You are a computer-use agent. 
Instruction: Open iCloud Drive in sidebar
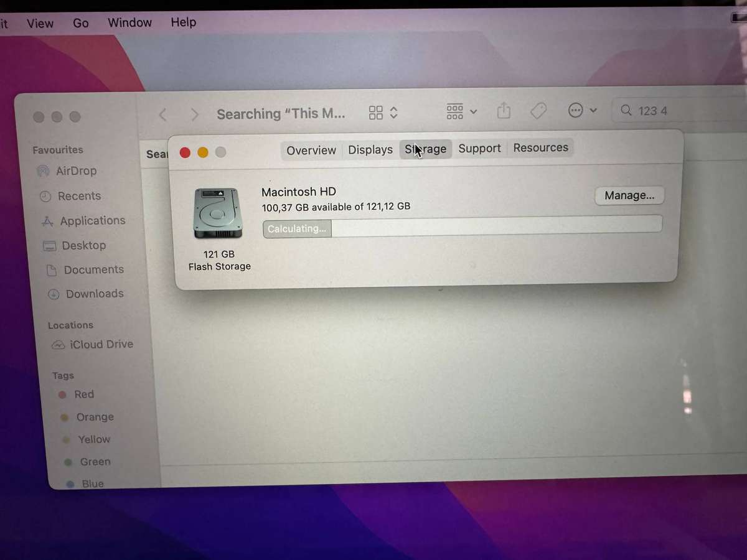101,344
